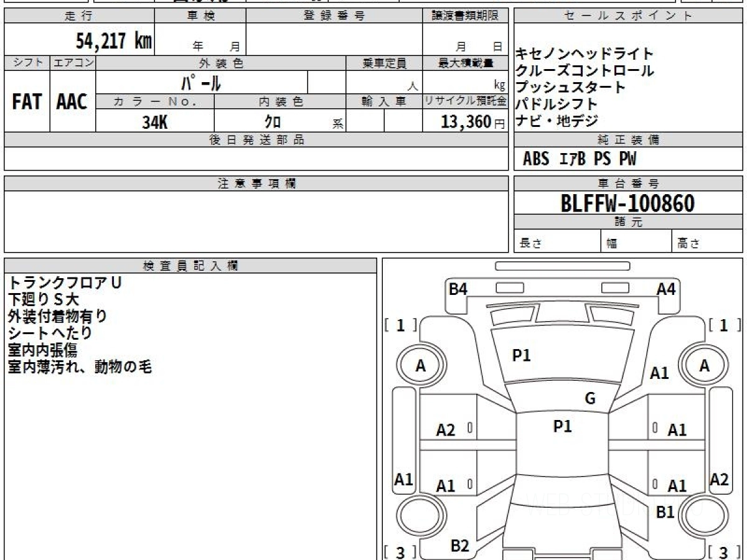Select the カラーNo. header

(155, 101)
